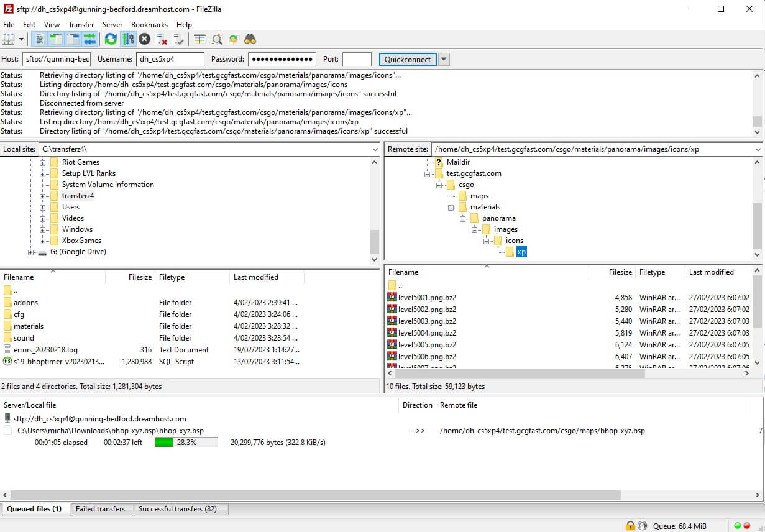This screenshot has width=765, height=532.
Task: Click the green activity indicator light
Action: coord(738,526)
